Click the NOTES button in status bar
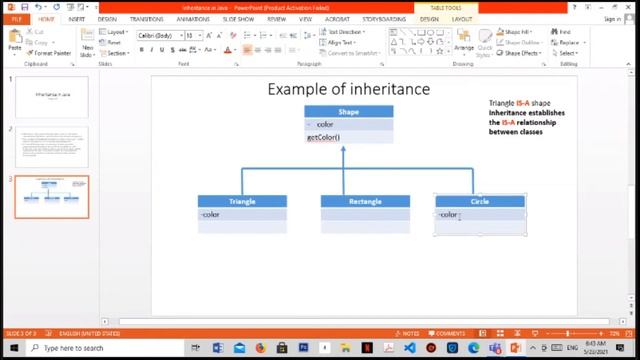The height and width of the screenshot is (360, 640). pyautogui.click(x=407, y=333)
